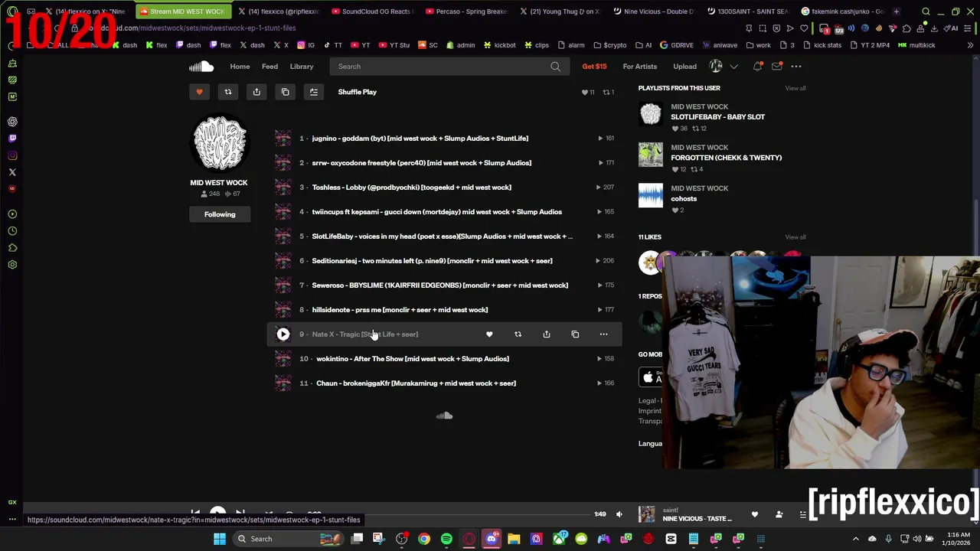Image resolution: width=980 pixels, height=551 pixels.
Task: Open MID WEST WOCK profile name link
Action: [219, 183]
